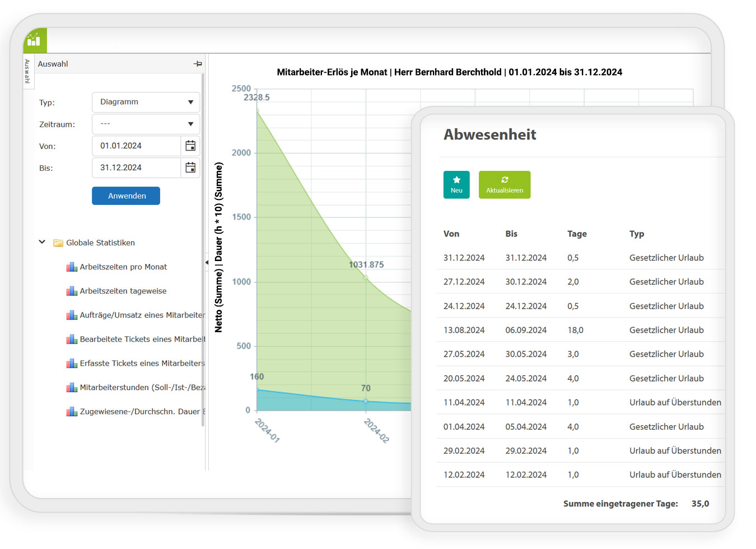Click the Globale Statistiken folder icon
Viewport: 756px width, 549px height.
(x=58, y=243)
